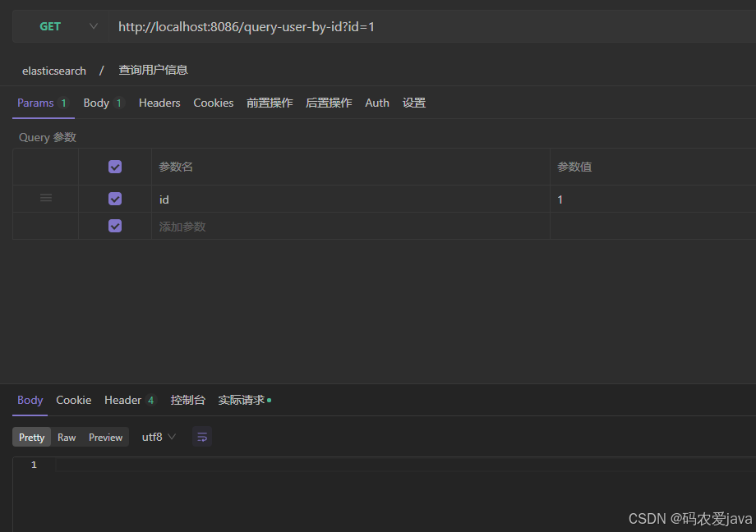The width and height of the screenshot is (756, 532).
Task: Open the Headers tab
Action: point(159,103)
